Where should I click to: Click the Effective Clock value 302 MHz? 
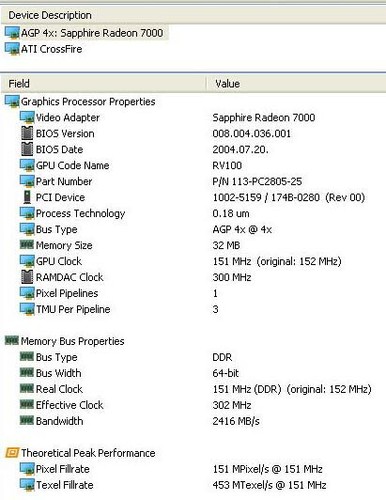(232, 405)
